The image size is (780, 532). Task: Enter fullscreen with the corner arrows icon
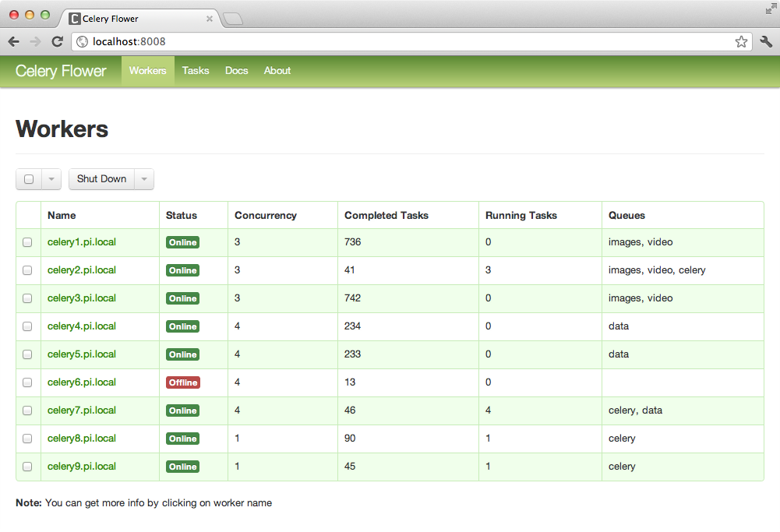point(771,9)
